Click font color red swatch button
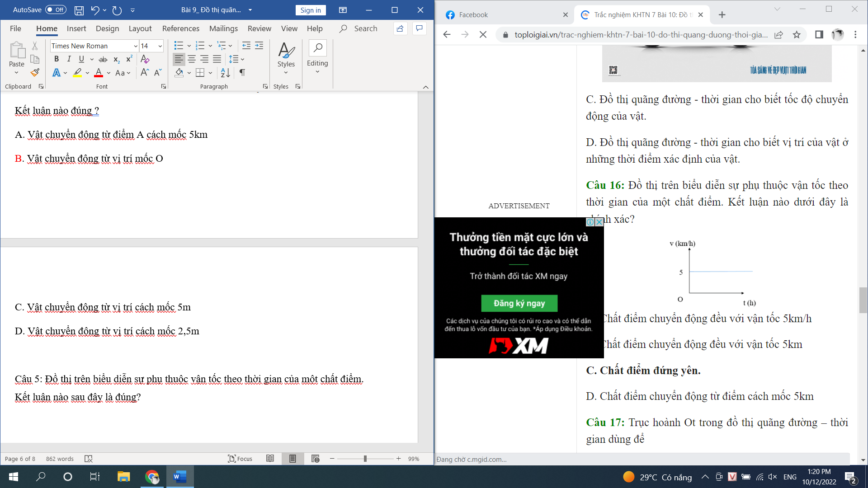 click(99, 72)
